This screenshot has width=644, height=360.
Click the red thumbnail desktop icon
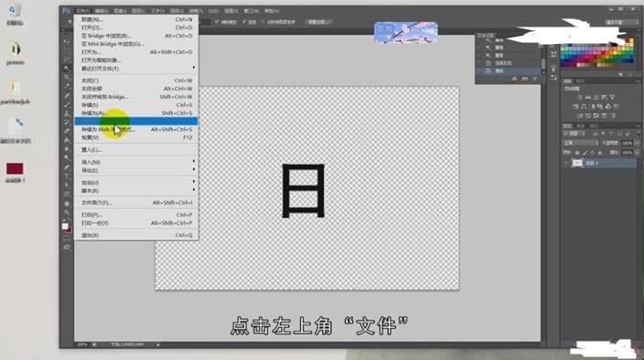click(x=15, y=169)
